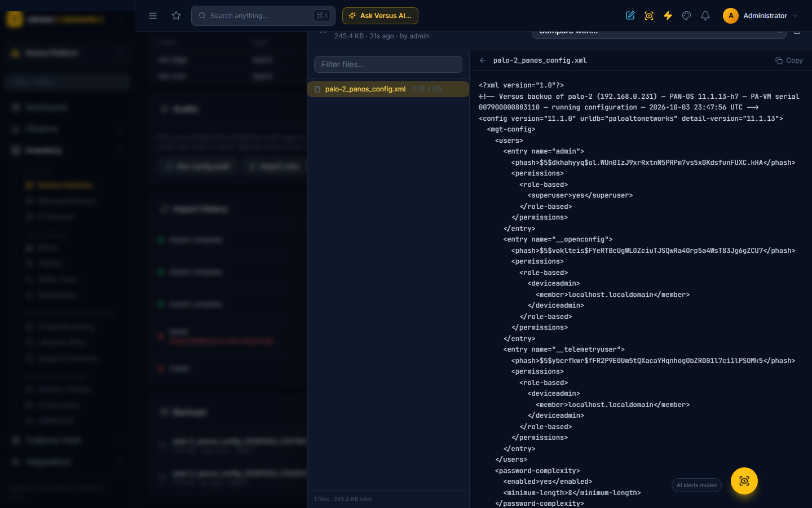Copy the XML file contents
The width and height of the screenshot is (812, 508).
[x=789, y=60]
